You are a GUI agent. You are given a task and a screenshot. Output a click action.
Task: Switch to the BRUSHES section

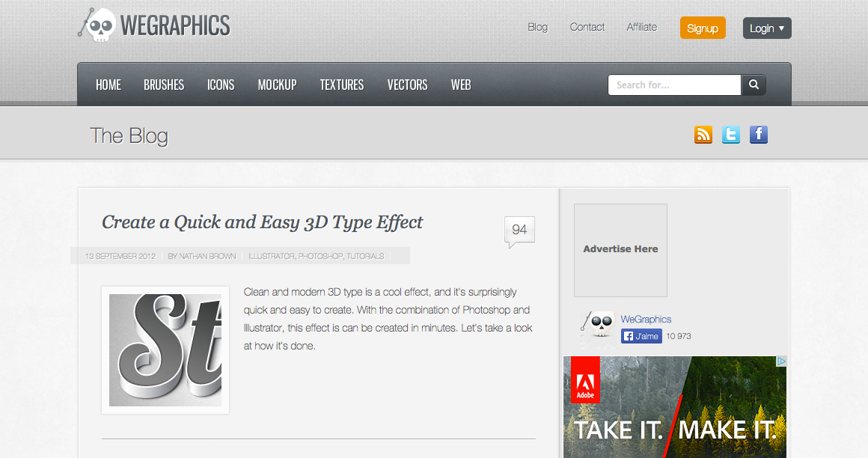tap(164, 85)
